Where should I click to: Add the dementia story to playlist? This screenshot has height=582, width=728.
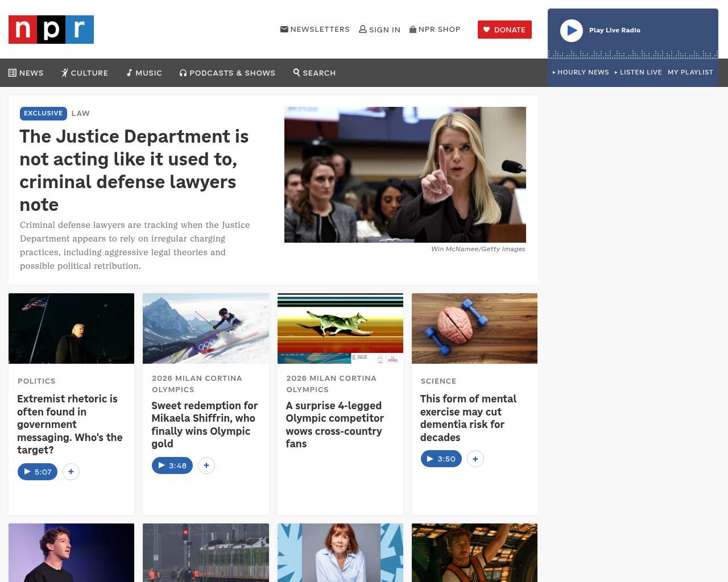pyautogui.click(x=475, y=459)
